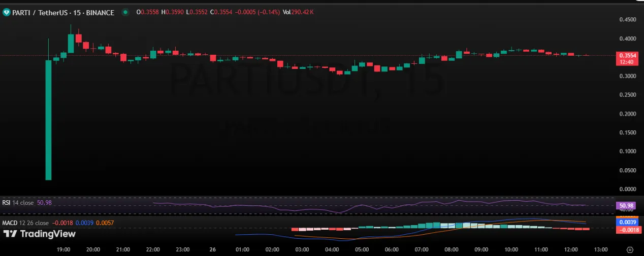
Task: Click the 08:00 time axis label
Action: (452, 250)
